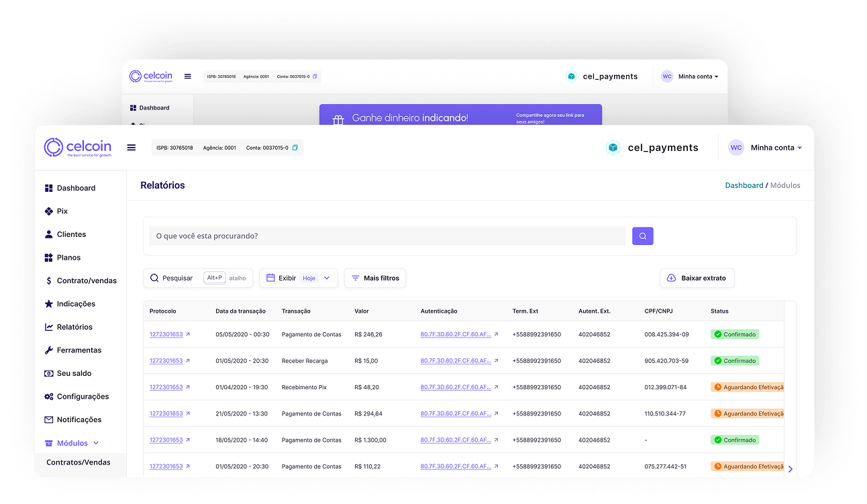Click the cel_payments cube icon
Image resolution: width=867 pixels, height=504 pixels.
[x=613, y=148]
